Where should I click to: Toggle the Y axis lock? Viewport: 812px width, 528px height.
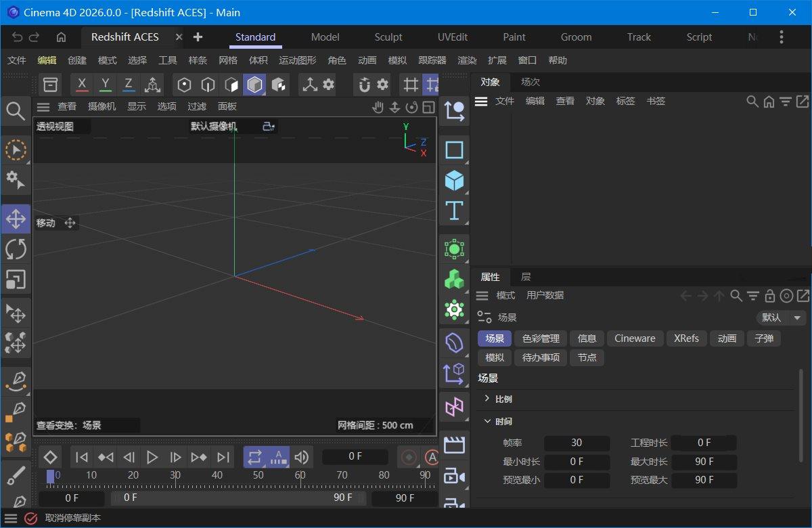pyautogui.click(x=105, y=84)
